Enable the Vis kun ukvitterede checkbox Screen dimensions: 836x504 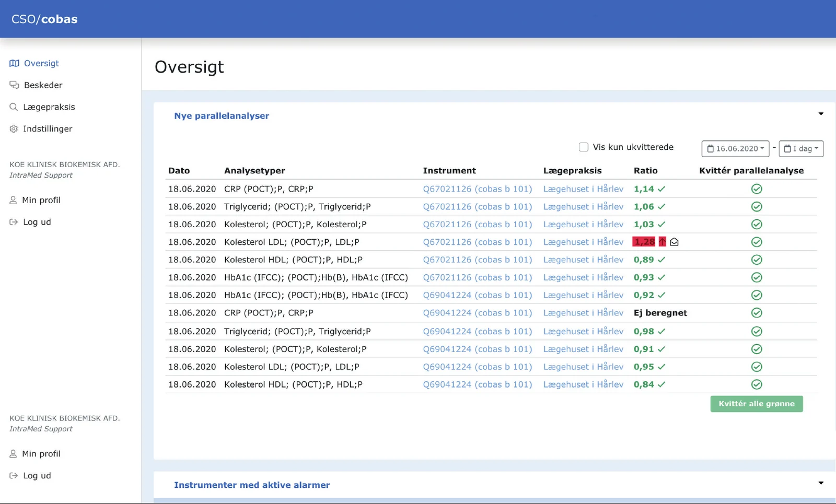584,147
